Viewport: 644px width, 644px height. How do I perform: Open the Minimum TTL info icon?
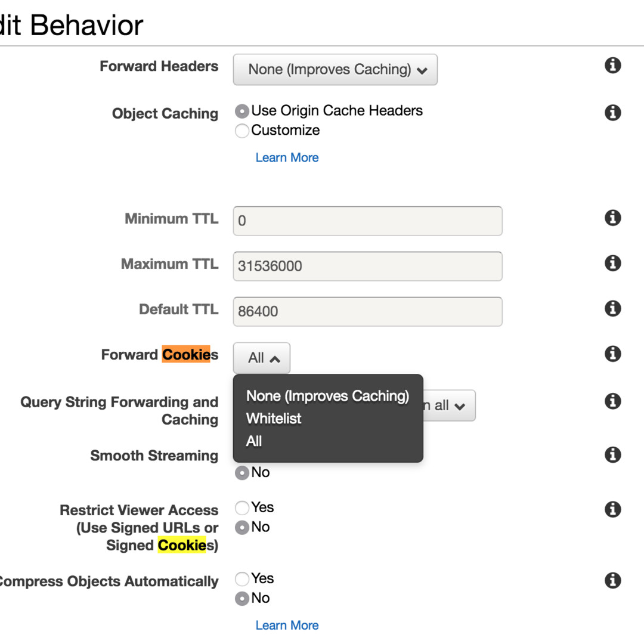click(x=612, y=218)
